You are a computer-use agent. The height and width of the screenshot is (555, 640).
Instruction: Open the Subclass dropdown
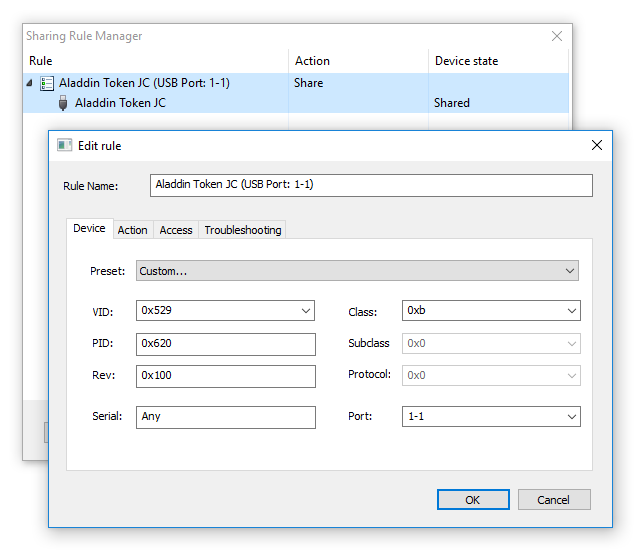coord(491,344)
